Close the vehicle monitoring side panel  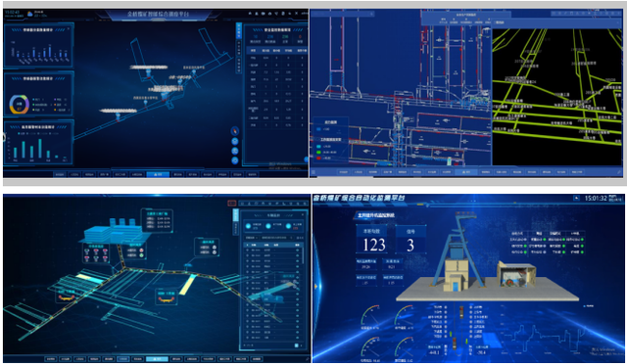[303, 215]
